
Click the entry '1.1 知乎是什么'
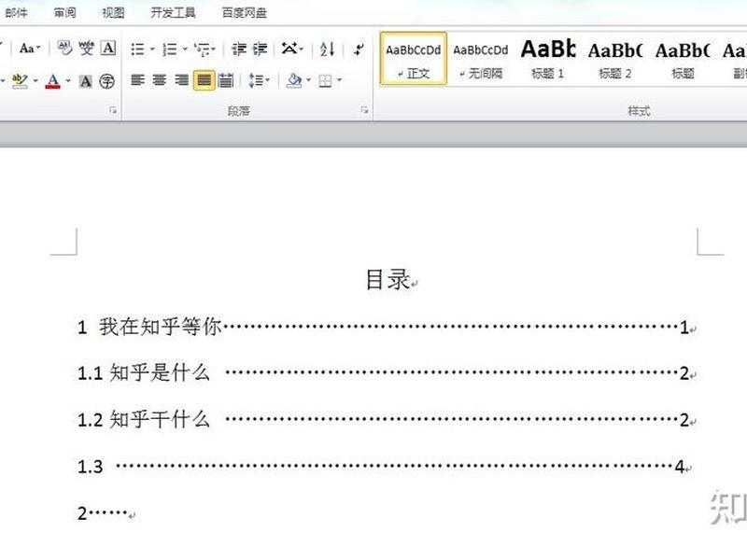(x=144, y=372)
